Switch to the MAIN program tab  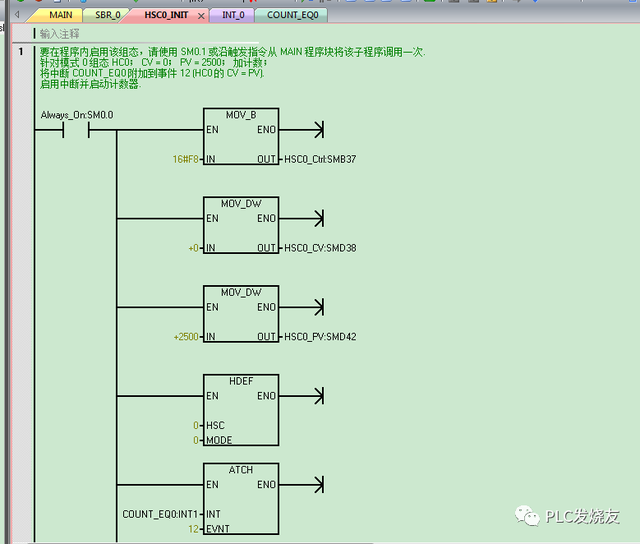[61, 15]
